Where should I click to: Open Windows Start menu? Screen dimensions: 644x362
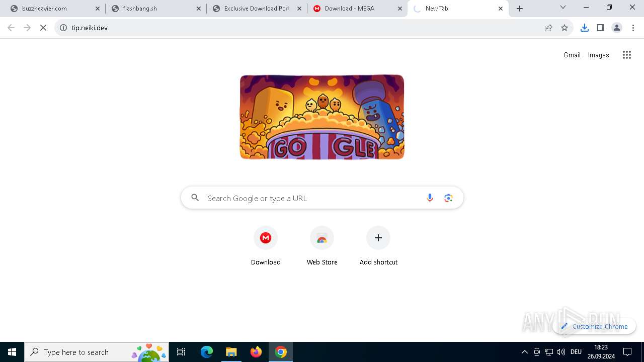click(12, 352)
